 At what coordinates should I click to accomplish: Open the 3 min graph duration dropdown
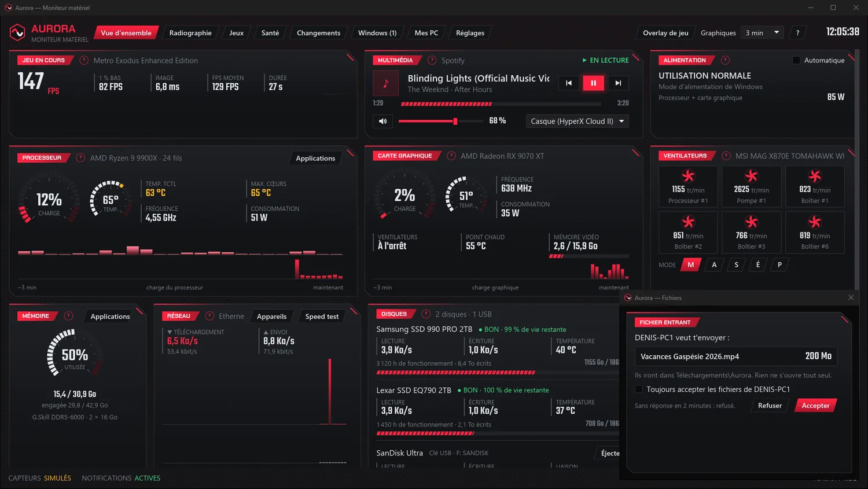click(x=763, y=33)
